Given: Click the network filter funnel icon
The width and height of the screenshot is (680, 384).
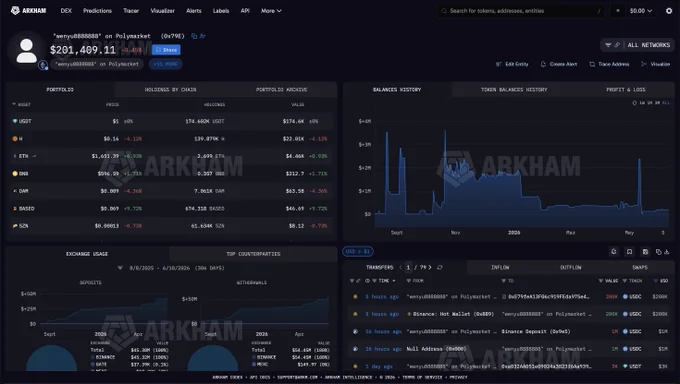Looking at the screenshot, I should tap(608, 45).
